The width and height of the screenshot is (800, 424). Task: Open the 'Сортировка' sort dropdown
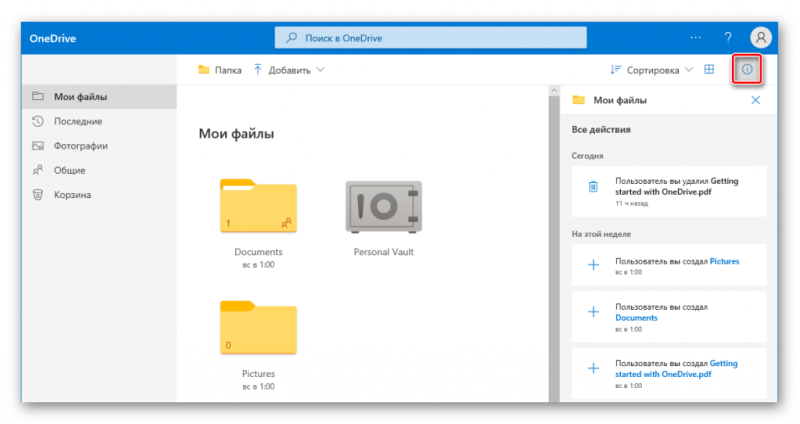pos(652,70)
